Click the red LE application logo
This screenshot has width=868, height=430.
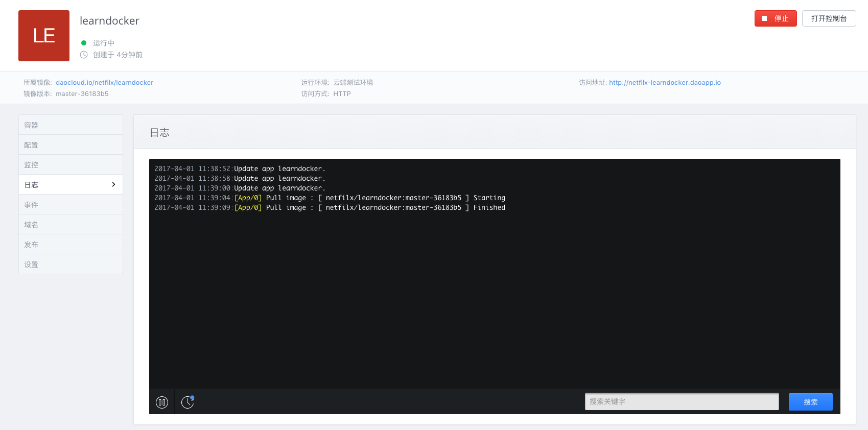pos(44,36)
